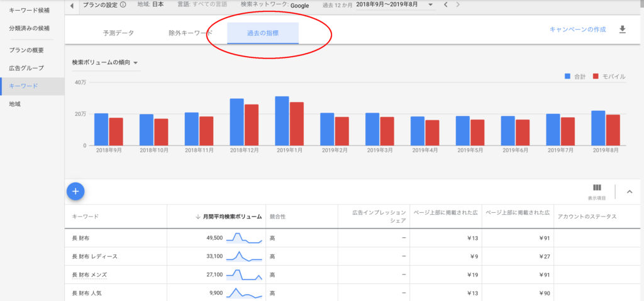Screen dimensions: 644x301
Task: Click the red モバイル legend swatch
Action: click(x=596, y=76)
